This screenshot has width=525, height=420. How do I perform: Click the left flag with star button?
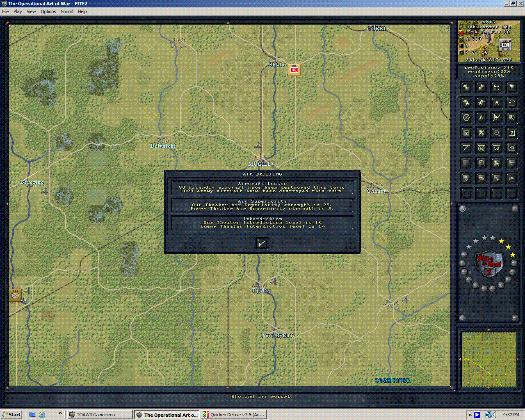(x=466, y=102)
